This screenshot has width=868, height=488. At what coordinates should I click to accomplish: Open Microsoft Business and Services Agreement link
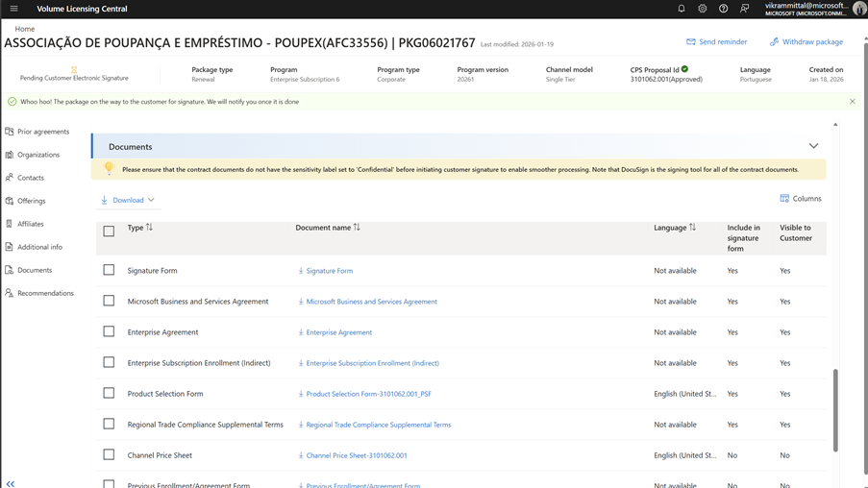coord(371,302)
